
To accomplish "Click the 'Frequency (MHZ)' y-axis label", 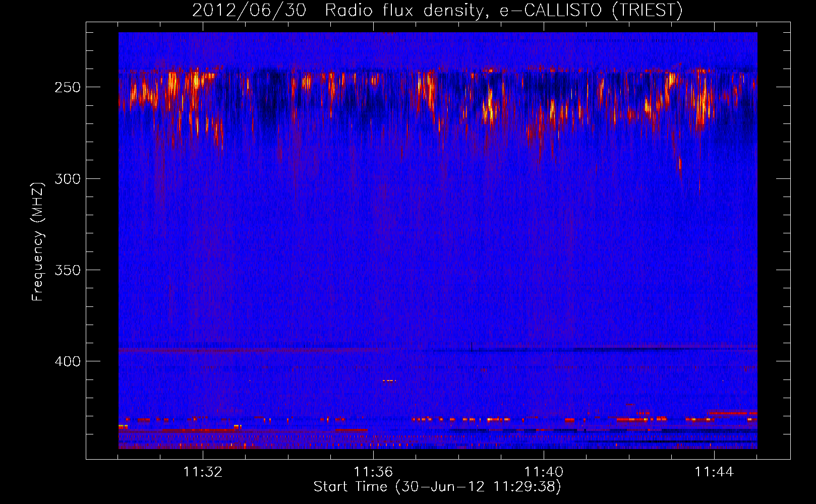I will (38, 242).
